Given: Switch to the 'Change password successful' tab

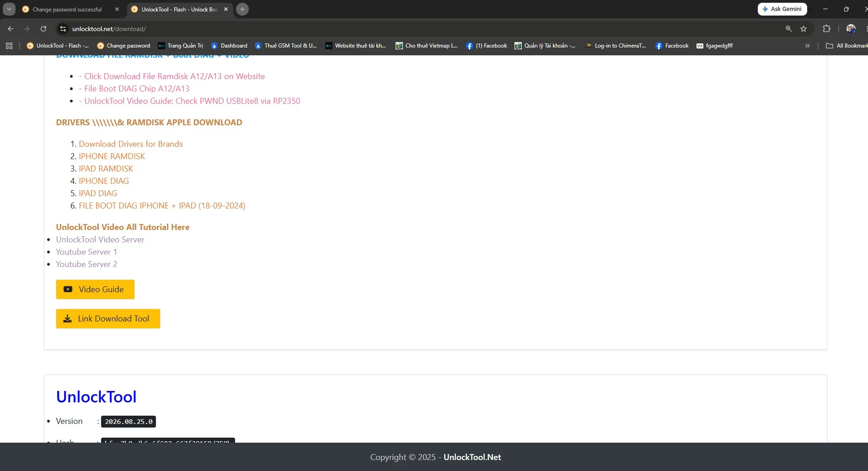Looking at the screenshot, I should point(67,9).
